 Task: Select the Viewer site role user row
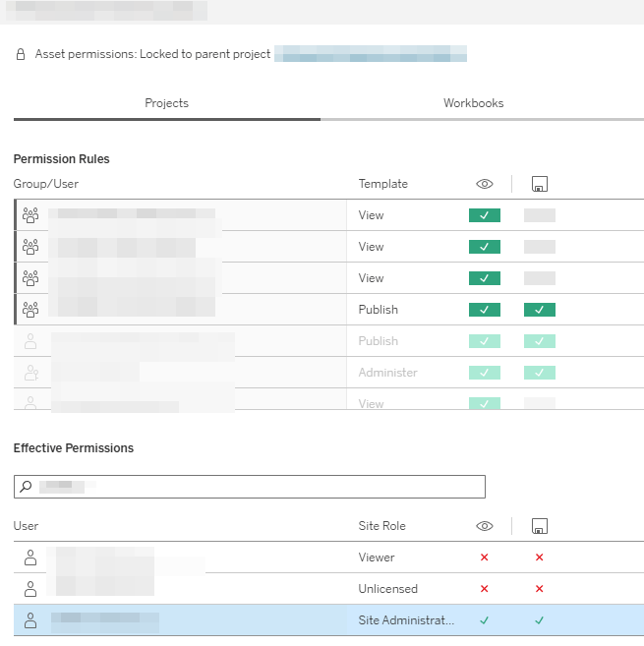pos(197,558)
